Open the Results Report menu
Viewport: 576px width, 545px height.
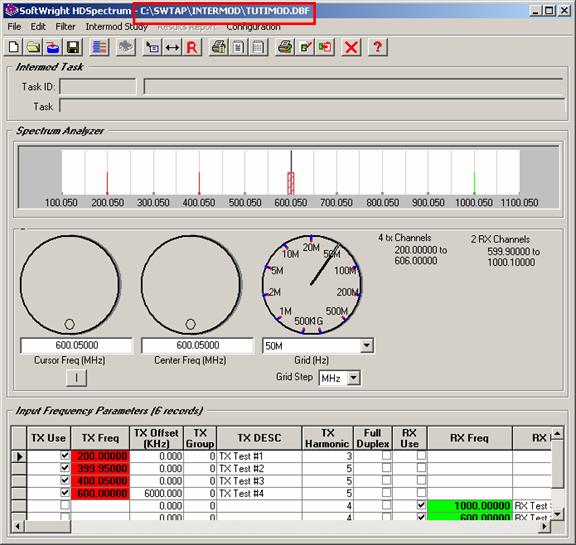(187, 27)
